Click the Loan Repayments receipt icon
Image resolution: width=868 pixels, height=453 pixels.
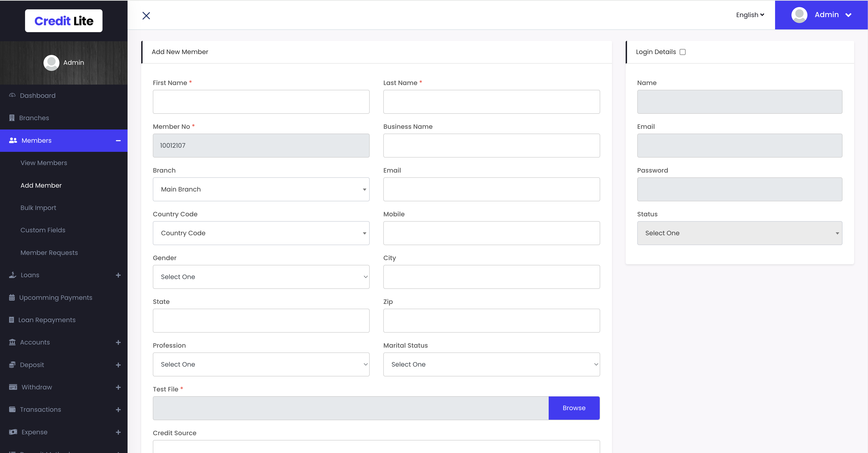click(11, 320)
